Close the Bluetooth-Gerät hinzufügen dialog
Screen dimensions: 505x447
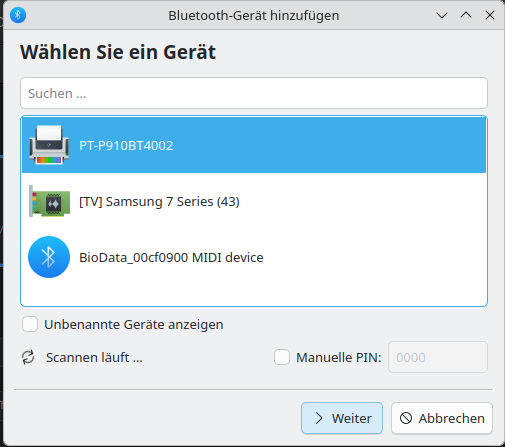[x=490, y=15]
